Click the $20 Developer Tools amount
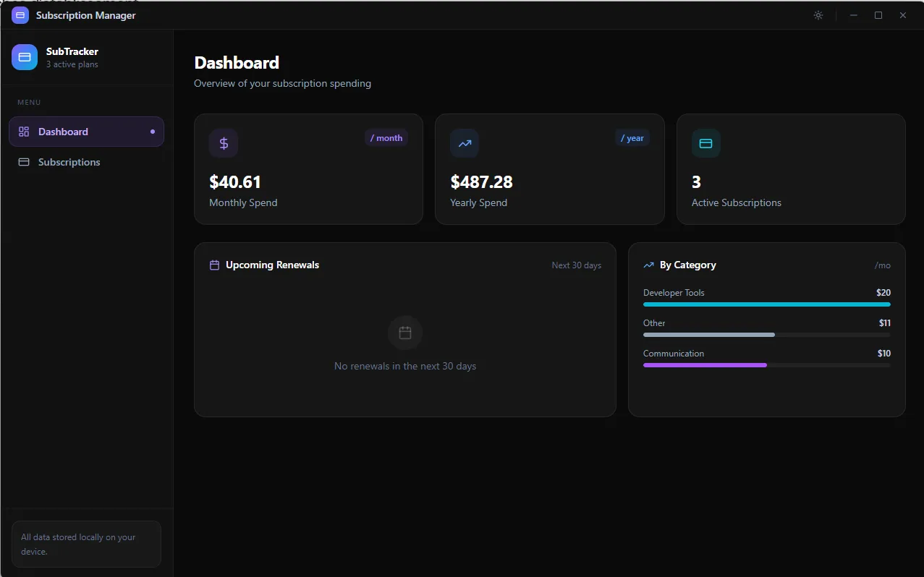924x577 pixels. click(x=883, y=293)
